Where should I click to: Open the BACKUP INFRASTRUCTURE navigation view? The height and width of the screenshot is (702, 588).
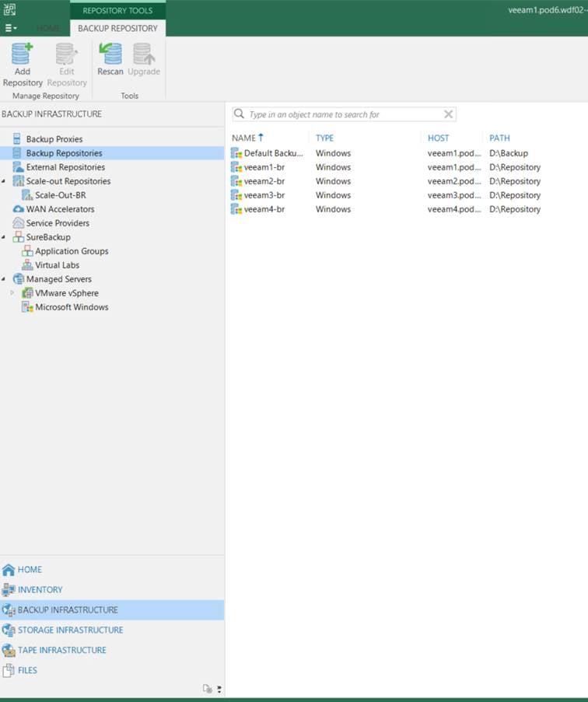pyautogui.click(x=112, y=609)
